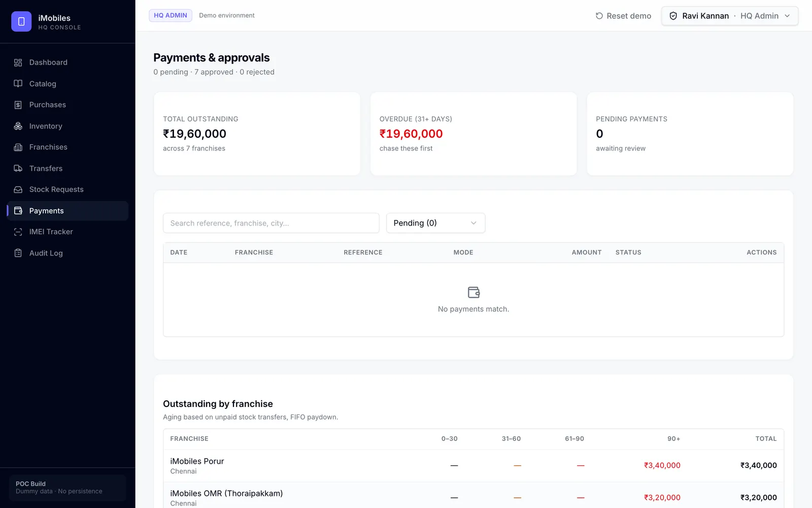
Task: Click the Stock Requests inbox icon
Action: (18, 189)
